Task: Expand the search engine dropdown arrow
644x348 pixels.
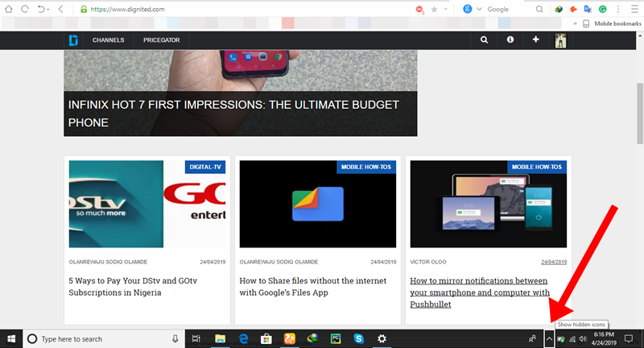Action: click(479, 9)
